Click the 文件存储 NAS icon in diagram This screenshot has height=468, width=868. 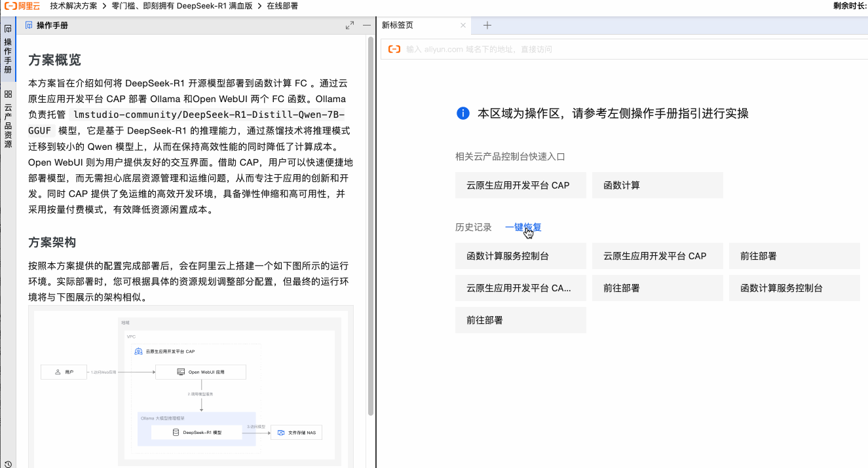pyautogui.click(x=280, y=433)
